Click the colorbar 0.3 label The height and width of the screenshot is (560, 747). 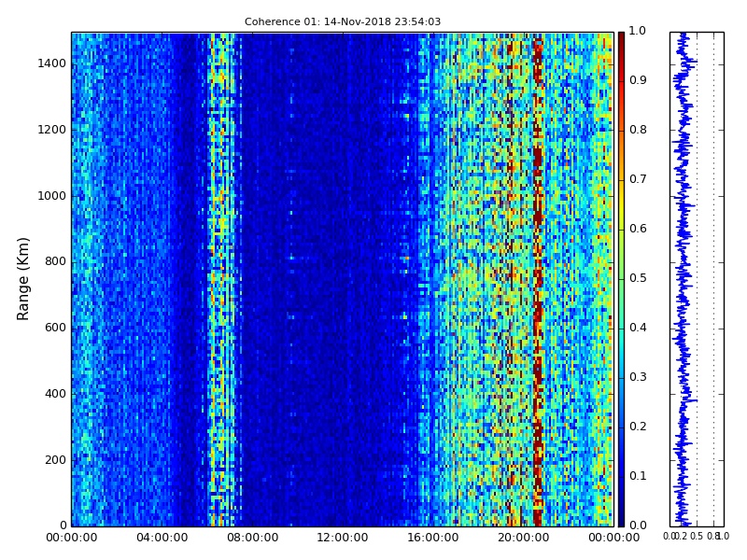pos(638,378)
